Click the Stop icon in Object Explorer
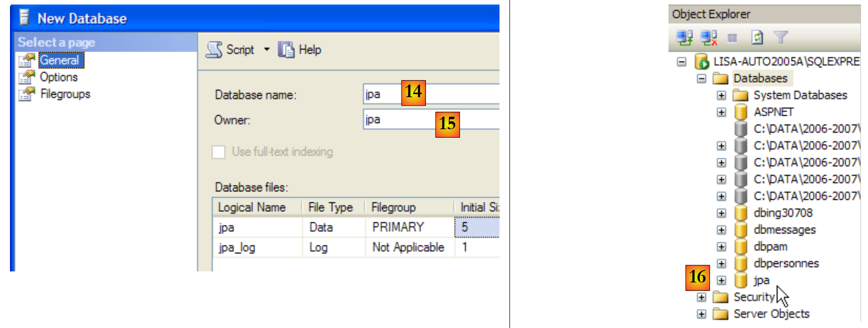 pyautogui.click(x=732, y=38)
